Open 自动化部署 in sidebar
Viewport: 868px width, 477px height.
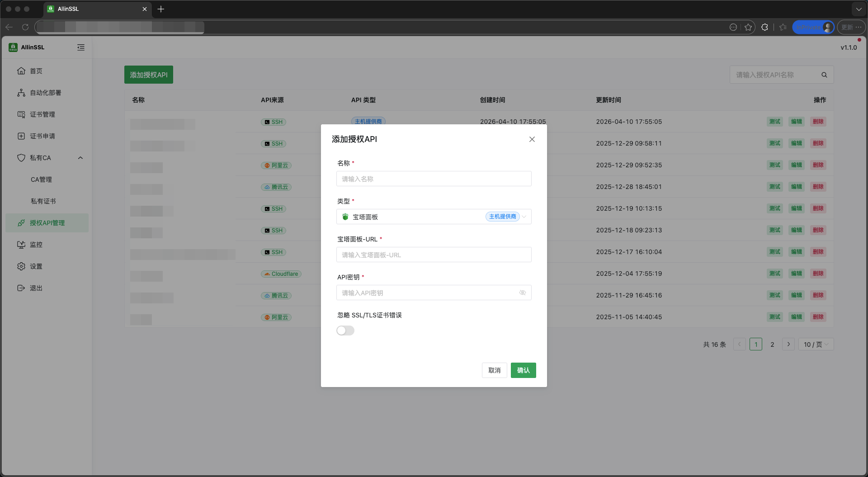coord(47,93)
